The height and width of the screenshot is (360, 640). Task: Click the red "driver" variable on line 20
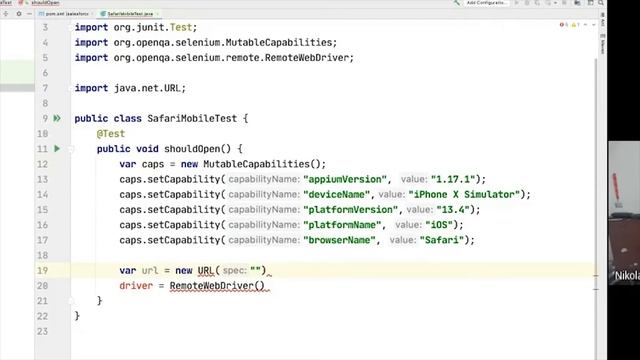pos(136,286)
